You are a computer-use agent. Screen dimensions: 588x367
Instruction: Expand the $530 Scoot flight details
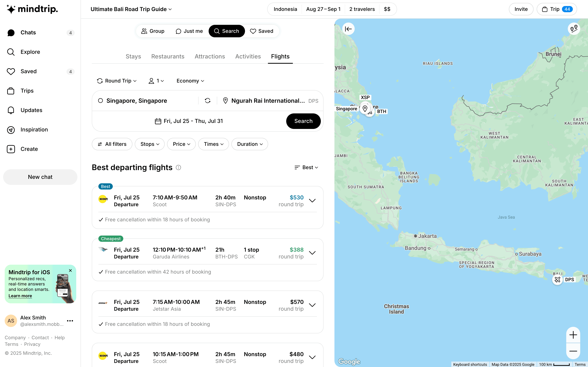click(312, 200)
